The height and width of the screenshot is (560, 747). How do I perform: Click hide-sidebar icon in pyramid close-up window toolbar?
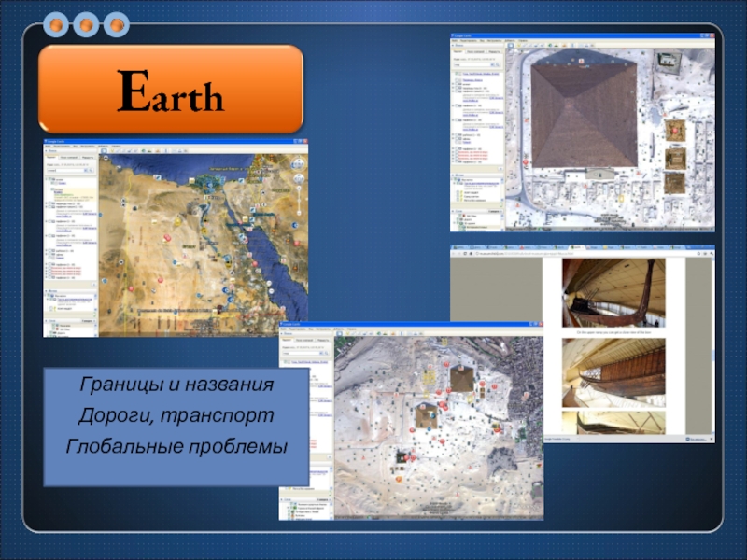pyautogui.click(x=511, y=45)
